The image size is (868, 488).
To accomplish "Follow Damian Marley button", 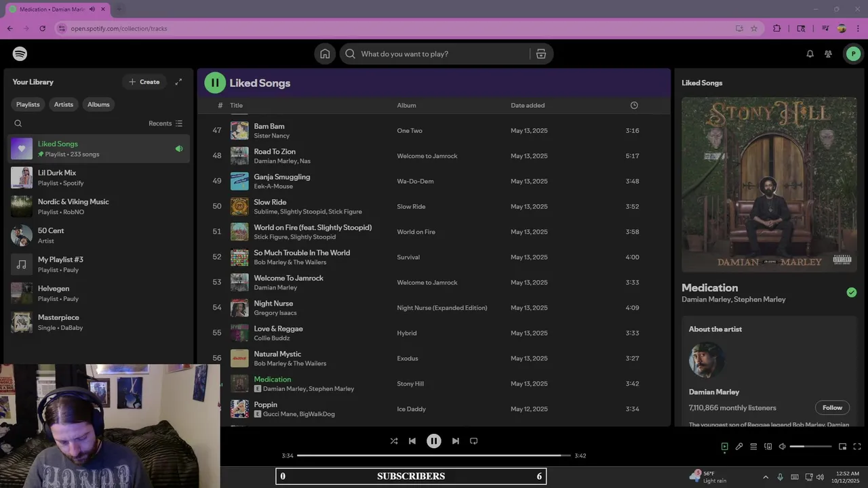I will [832, 407].
